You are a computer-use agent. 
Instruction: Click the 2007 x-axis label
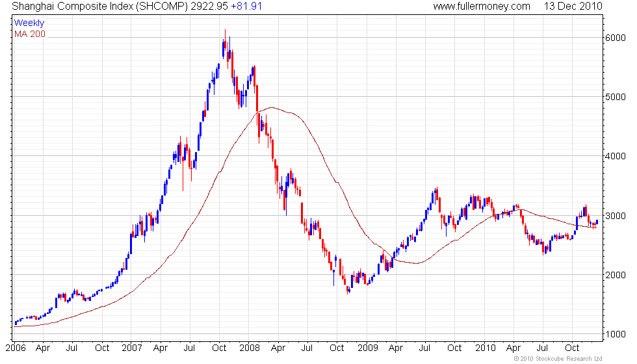(132, 348)
